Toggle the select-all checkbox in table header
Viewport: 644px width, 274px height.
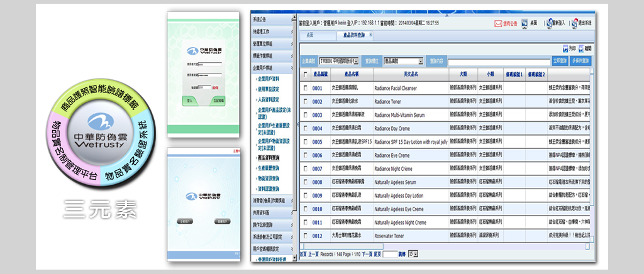coord(305,75)
